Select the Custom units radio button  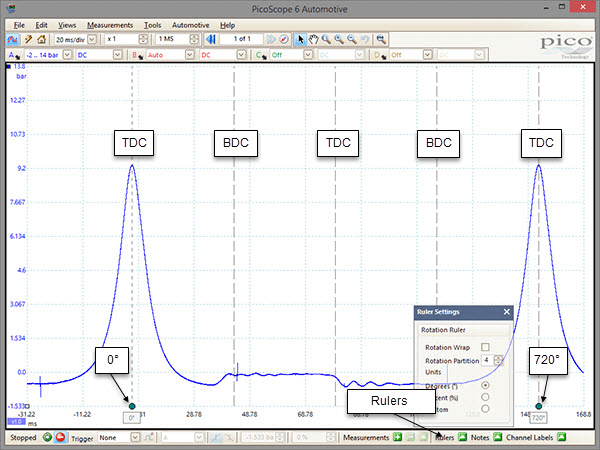pos(485,409)
